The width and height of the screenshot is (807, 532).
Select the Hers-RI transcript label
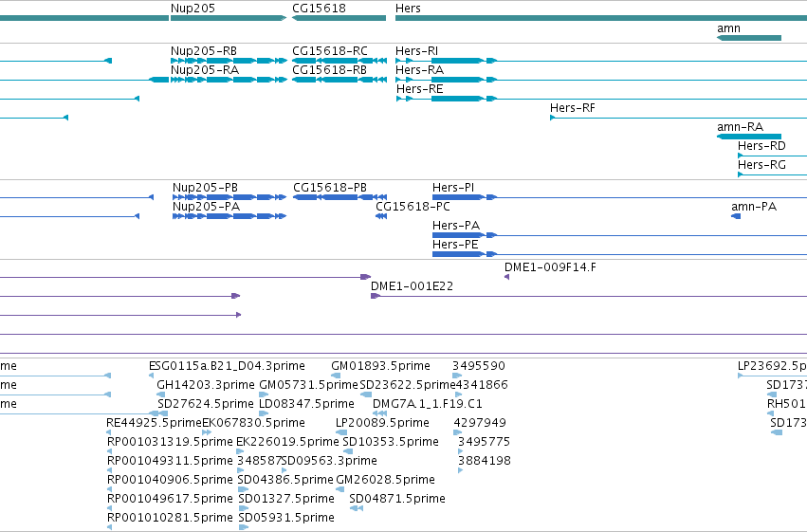point(416,51)
